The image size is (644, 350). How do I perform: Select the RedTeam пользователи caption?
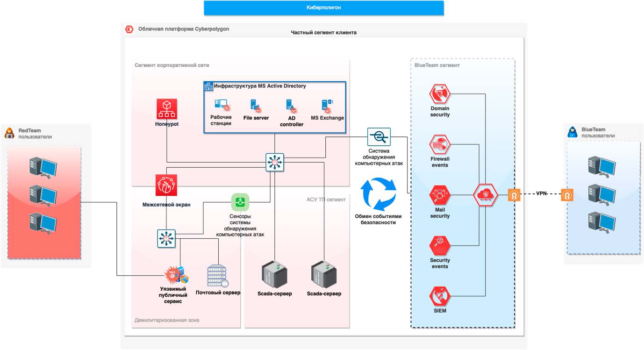[35, 134]
